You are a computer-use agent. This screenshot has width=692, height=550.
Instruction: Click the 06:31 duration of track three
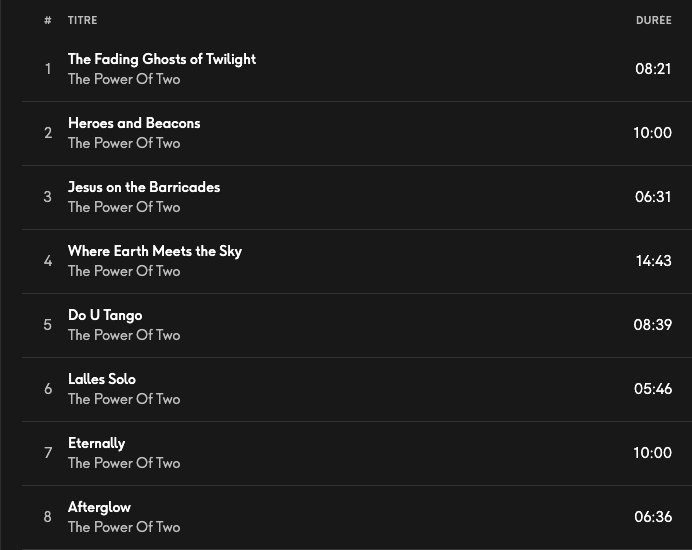pos(653,197)
